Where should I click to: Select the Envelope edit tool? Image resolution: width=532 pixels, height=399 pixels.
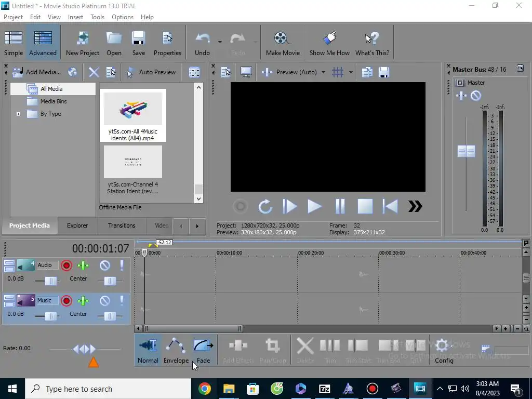(x=176, y=351)
